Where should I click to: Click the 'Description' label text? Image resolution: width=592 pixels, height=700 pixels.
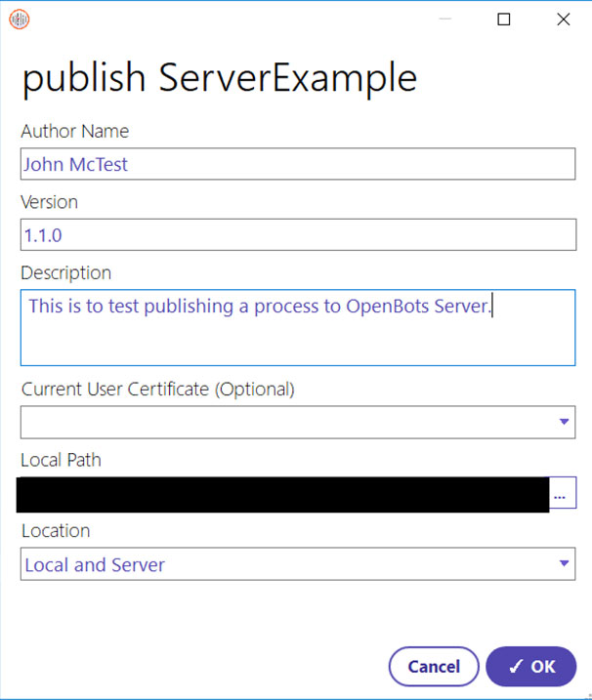pos(66,273)
